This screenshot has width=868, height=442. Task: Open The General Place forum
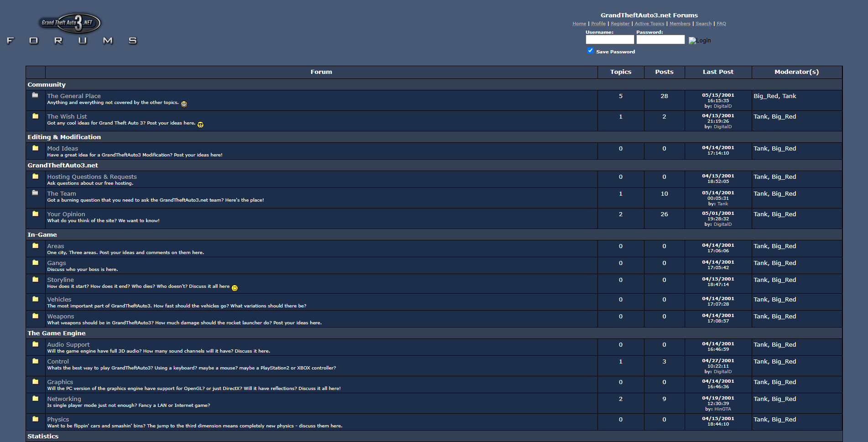(74, 96)
